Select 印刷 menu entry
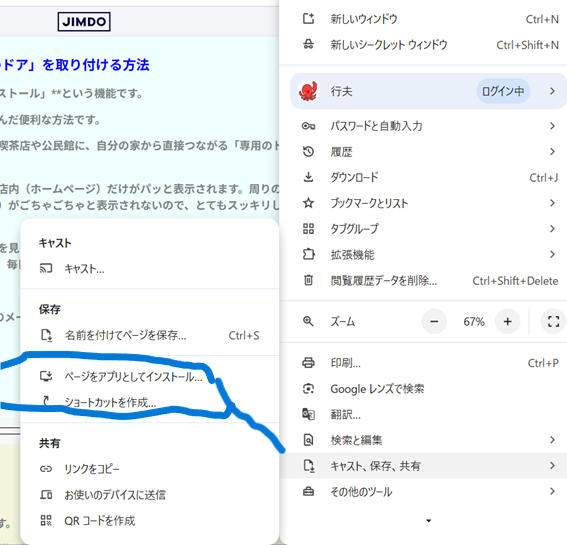This screenshot has width=567, height=545. tap(423, 362)
